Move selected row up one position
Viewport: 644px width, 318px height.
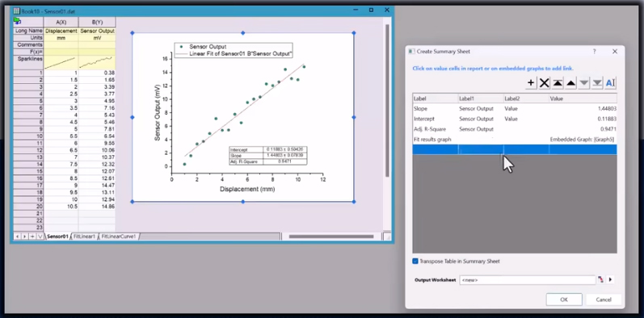pyautogui.click(x=571, y=83)
